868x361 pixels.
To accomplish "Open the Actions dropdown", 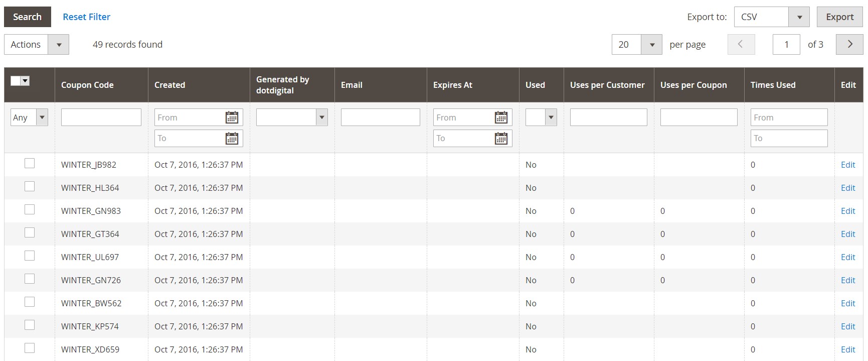I will (x=37, y=45).
